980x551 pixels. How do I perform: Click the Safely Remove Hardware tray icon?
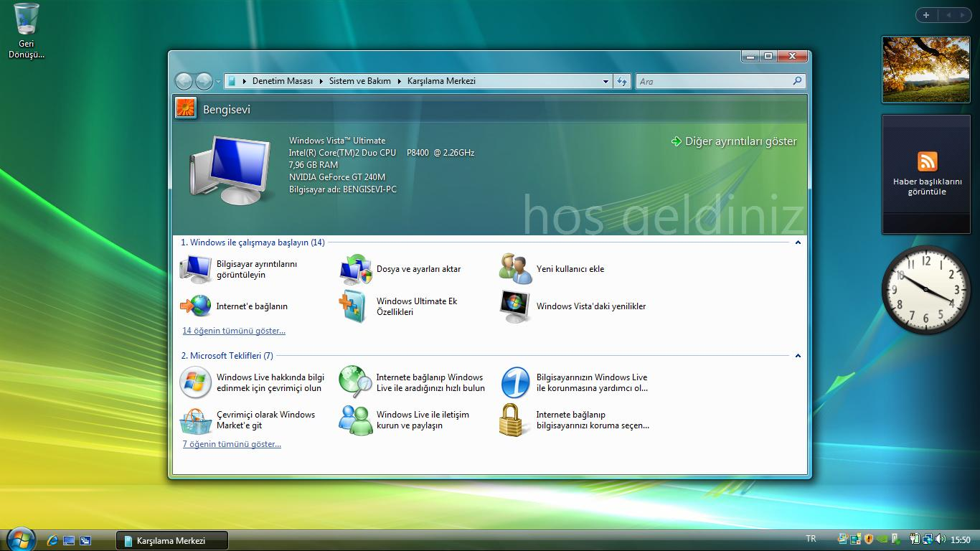tap(895, 540)
